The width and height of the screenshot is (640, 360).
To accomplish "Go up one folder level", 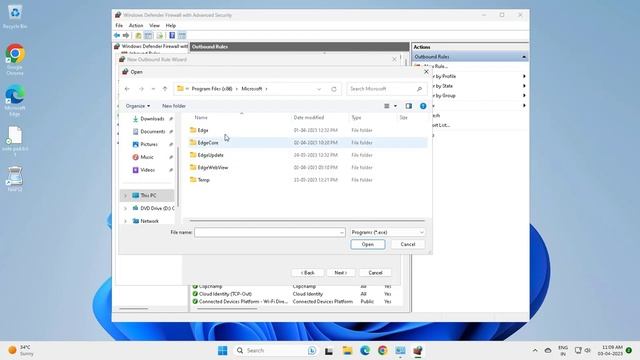I will 165,89.
